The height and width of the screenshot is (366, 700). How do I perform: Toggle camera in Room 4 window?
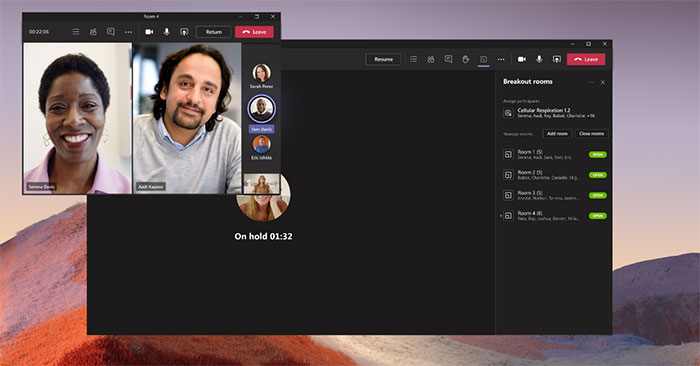(x=149, y=32)
